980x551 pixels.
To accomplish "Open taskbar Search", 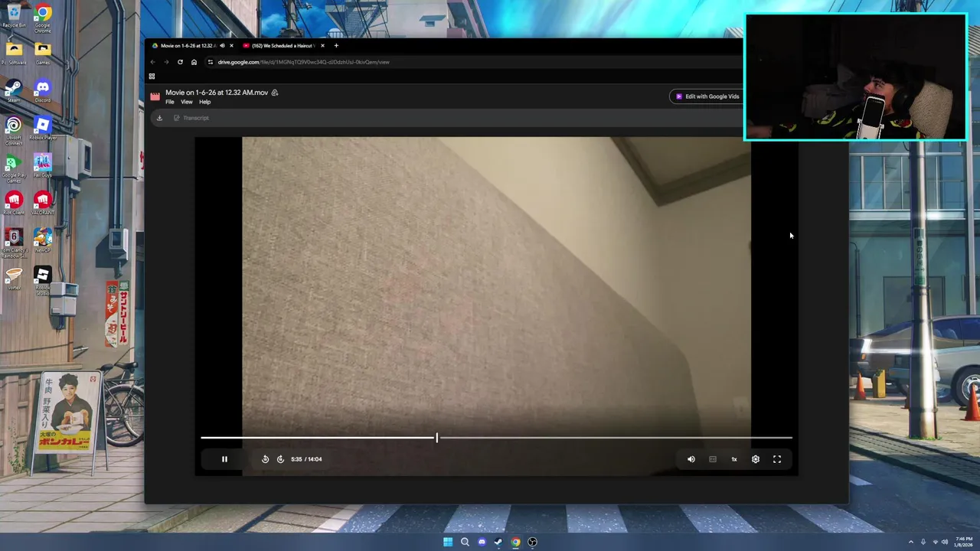I will tap(465, 542).
